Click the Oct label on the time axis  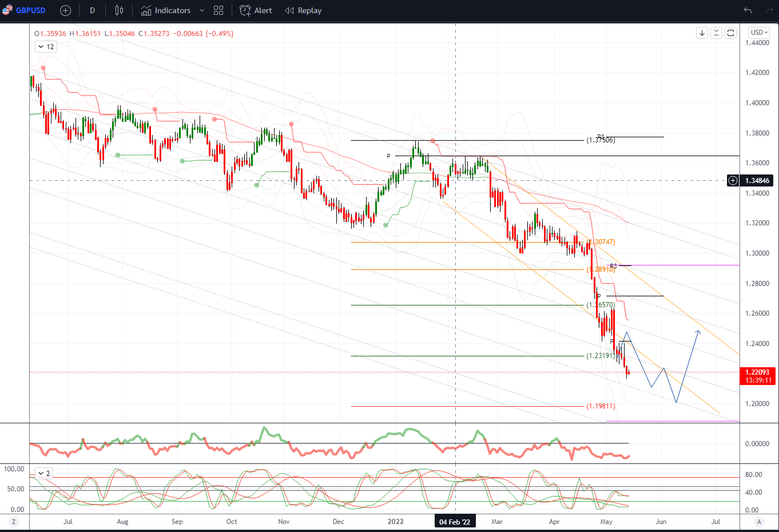pyautogui.click(x=232, y=522)
